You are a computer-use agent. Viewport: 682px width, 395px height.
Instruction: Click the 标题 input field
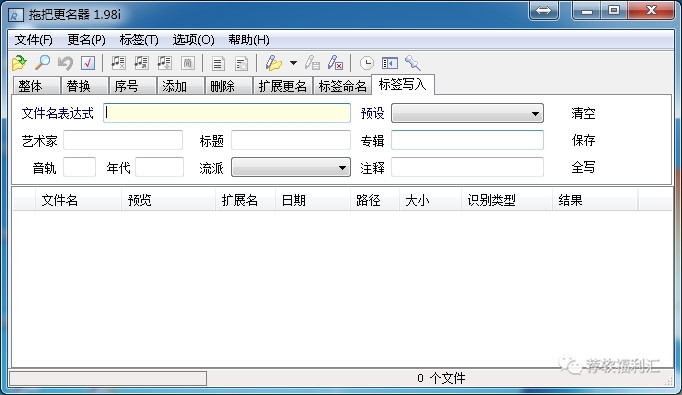pos(291,140)
